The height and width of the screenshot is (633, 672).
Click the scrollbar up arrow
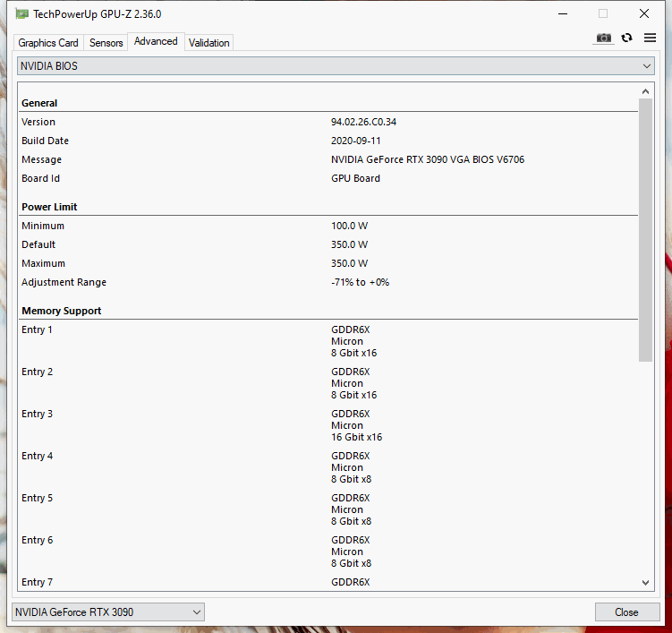tap(645, 91)
